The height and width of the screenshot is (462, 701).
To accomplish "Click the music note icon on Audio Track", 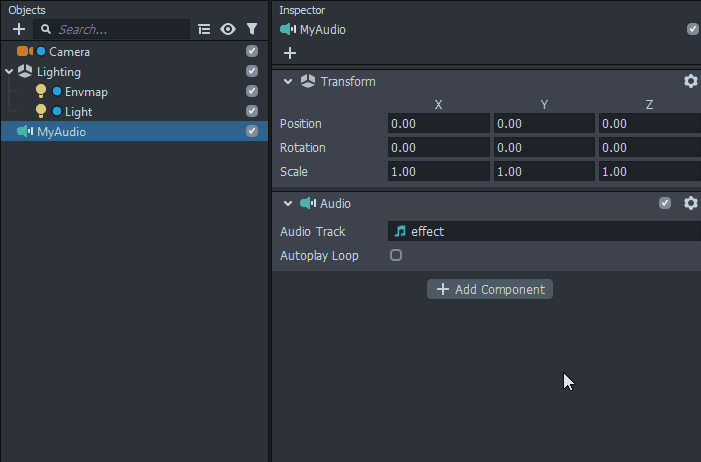I will [x=400, y=231].
